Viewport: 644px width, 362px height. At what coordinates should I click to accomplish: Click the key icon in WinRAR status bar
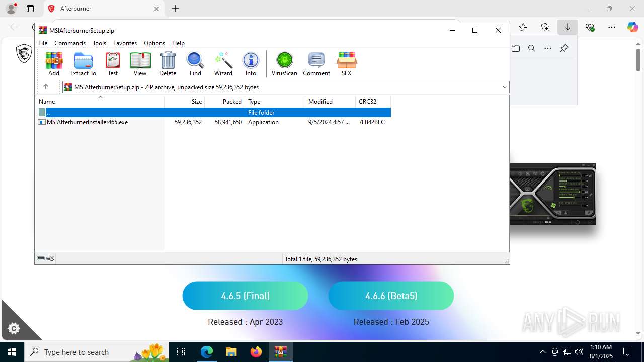50,258
